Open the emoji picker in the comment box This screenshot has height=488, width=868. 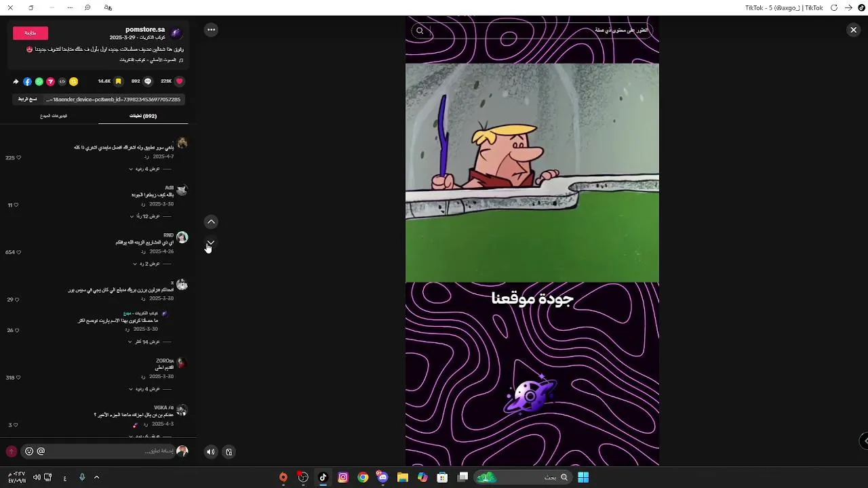[29, 451]
